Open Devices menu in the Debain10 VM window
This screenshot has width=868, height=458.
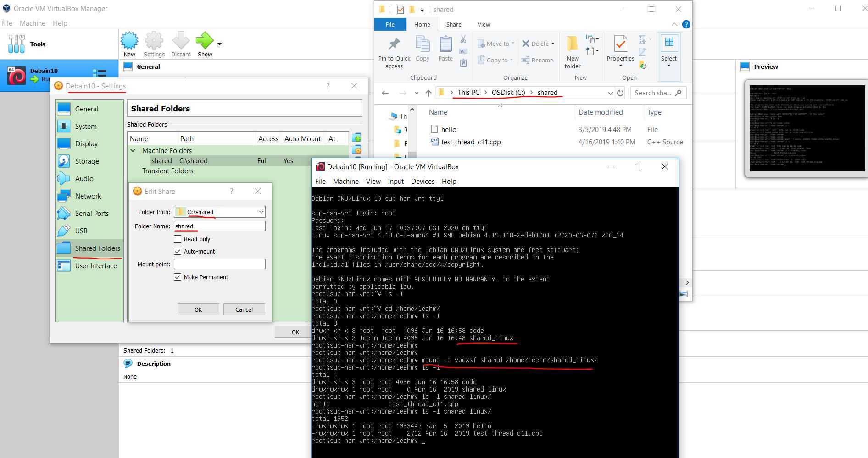point(423,181)
